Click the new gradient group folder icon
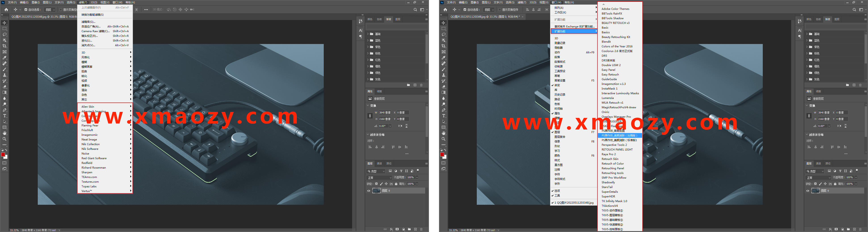 pos(409,85)
